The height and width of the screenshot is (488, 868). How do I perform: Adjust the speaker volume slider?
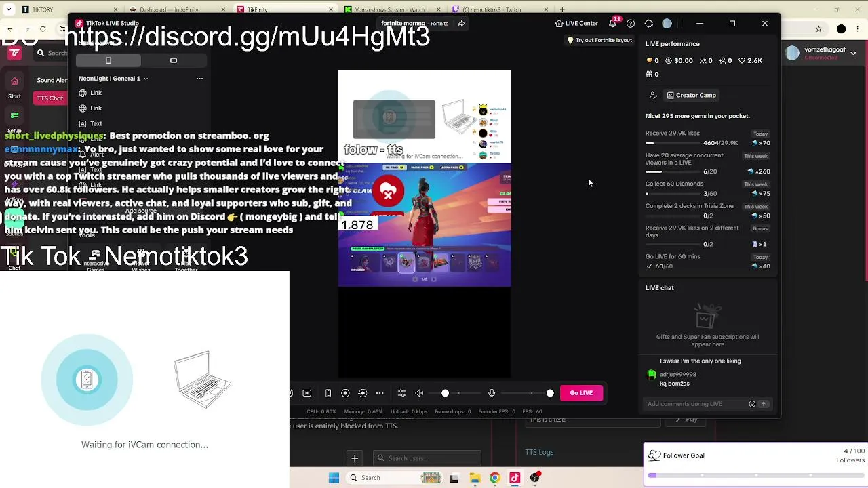click(x=454, y=393)
